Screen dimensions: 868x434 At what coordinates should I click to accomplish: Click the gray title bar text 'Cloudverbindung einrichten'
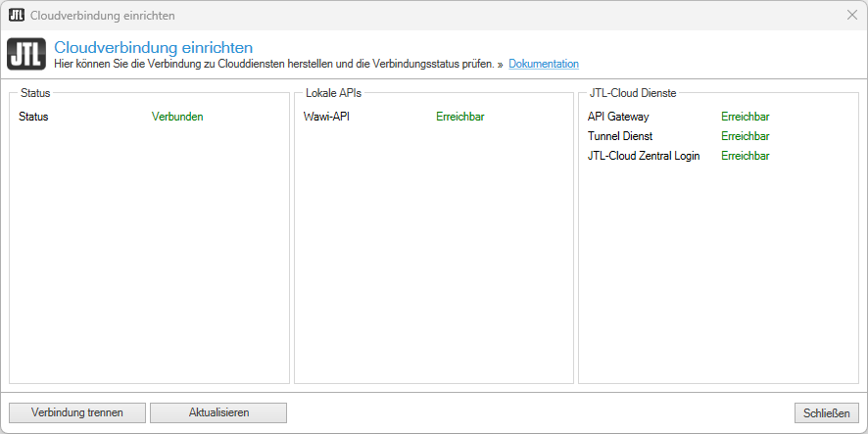[103, 16]
